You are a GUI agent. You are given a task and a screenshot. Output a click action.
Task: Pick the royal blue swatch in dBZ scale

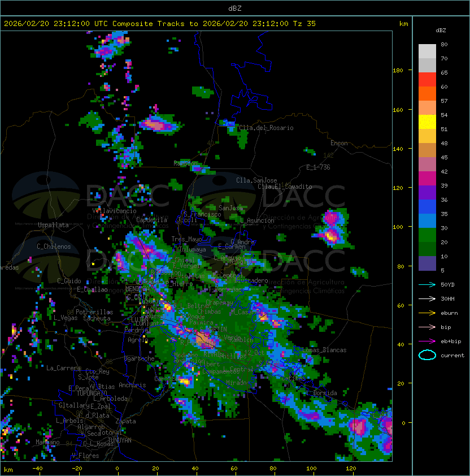(427, 207)
